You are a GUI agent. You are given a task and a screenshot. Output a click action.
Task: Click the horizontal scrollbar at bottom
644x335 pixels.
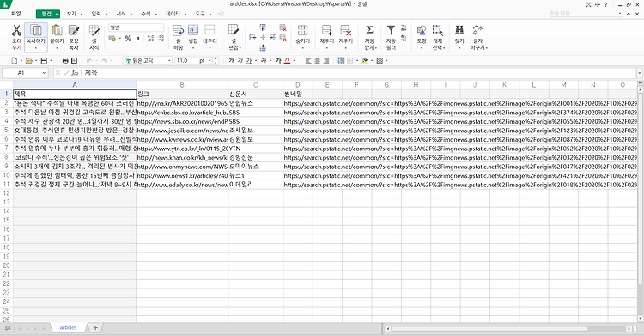(x=489, y=328)
